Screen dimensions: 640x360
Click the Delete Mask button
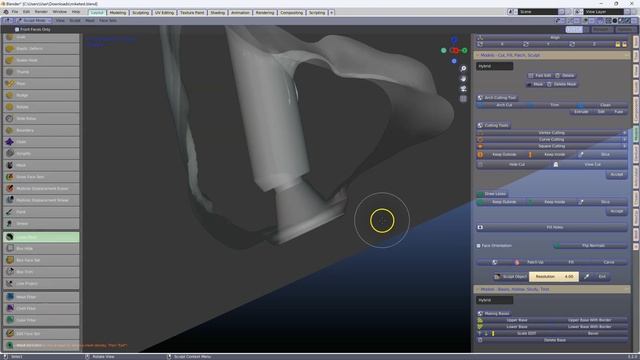[562, 84]
